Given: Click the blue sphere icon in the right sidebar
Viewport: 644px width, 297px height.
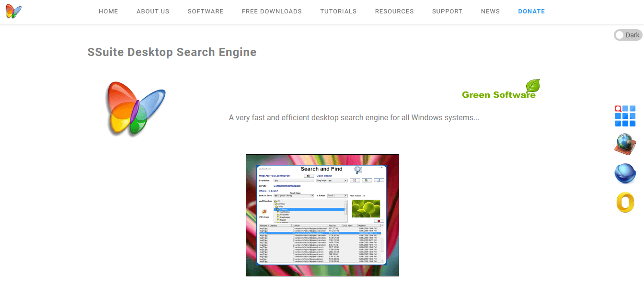Looking at the screenshot, I should click(x=624, y=173).
